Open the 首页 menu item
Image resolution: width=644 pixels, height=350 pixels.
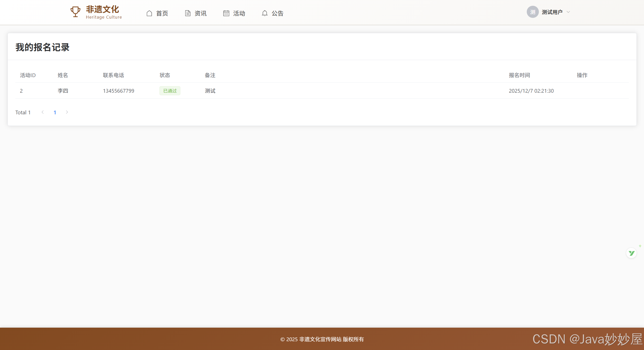pos(162,13)
